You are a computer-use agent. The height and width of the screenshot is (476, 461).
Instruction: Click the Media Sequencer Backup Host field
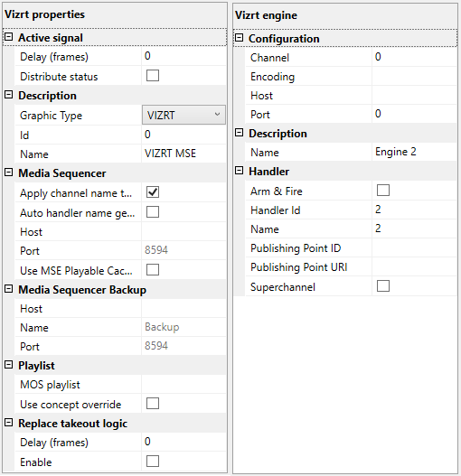[183, 308]
